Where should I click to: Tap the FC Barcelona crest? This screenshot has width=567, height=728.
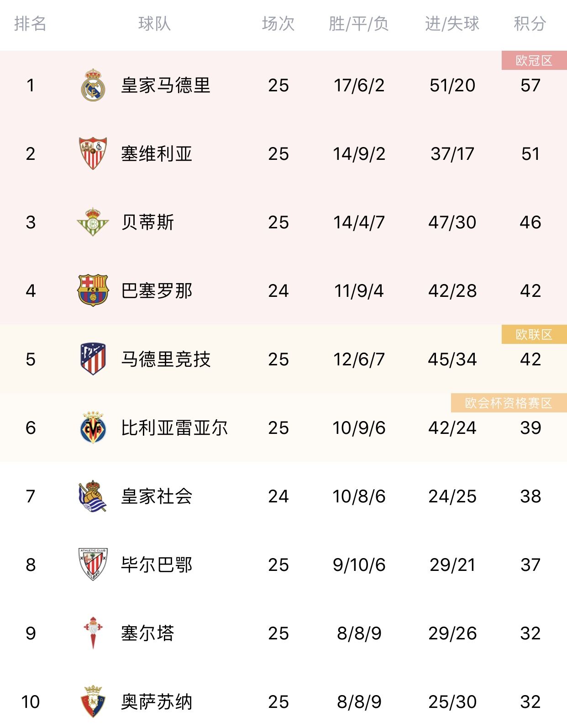click(93, 290)
